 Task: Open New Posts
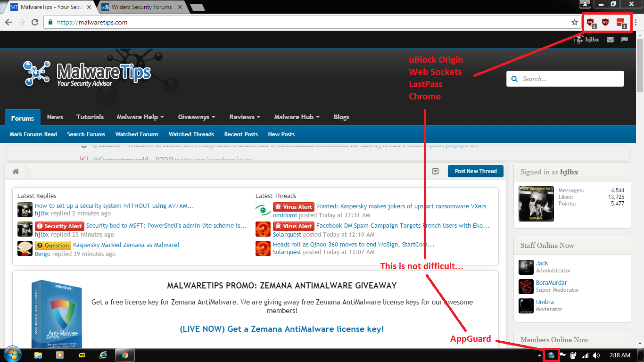tap(281, 134)
